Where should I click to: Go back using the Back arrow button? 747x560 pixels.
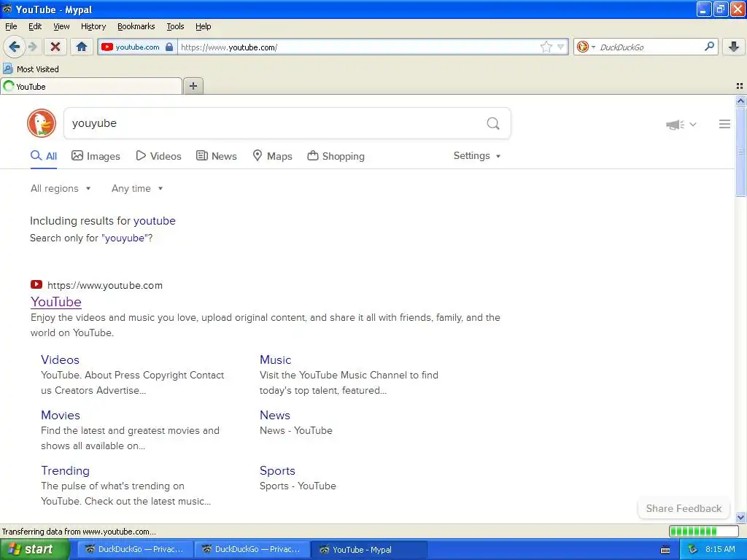14,47
